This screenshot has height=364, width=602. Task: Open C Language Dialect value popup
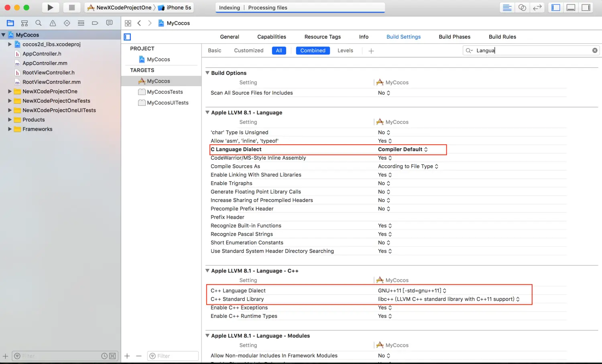pyautogui.click(x=403, y=150)
